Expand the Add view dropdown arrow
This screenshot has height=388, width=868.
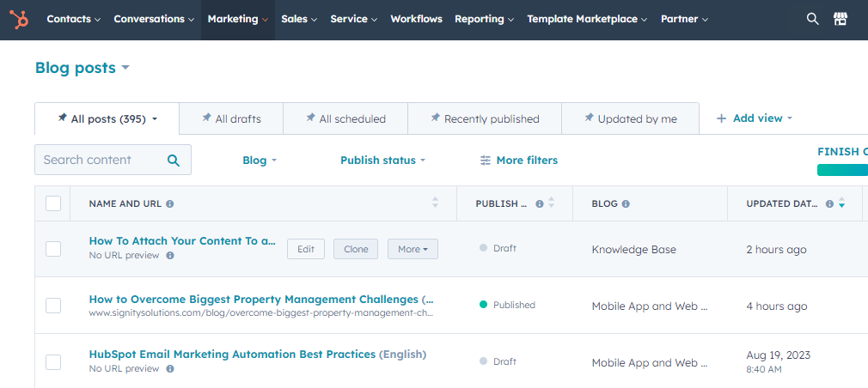point(790,118)
